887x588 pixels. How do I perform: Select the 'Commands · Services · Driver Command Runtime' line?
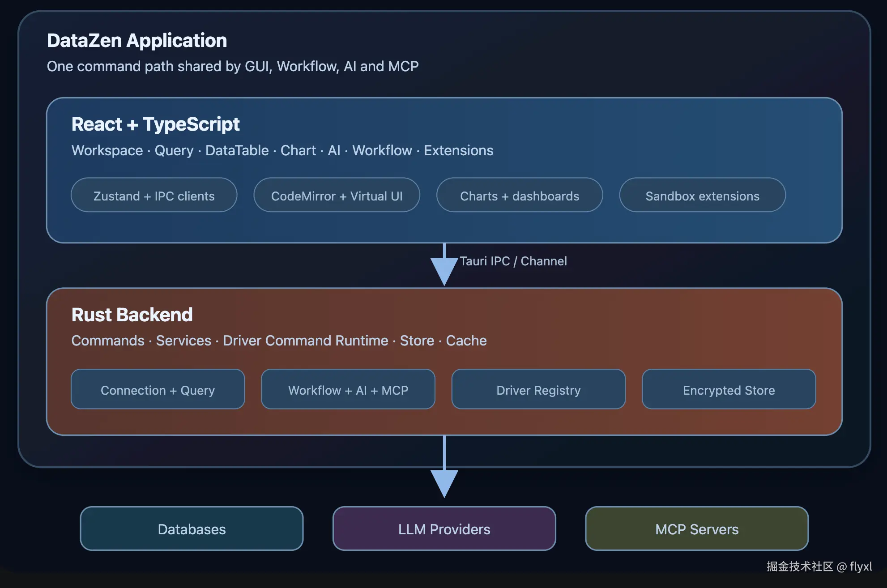click(x=279, y=341)
